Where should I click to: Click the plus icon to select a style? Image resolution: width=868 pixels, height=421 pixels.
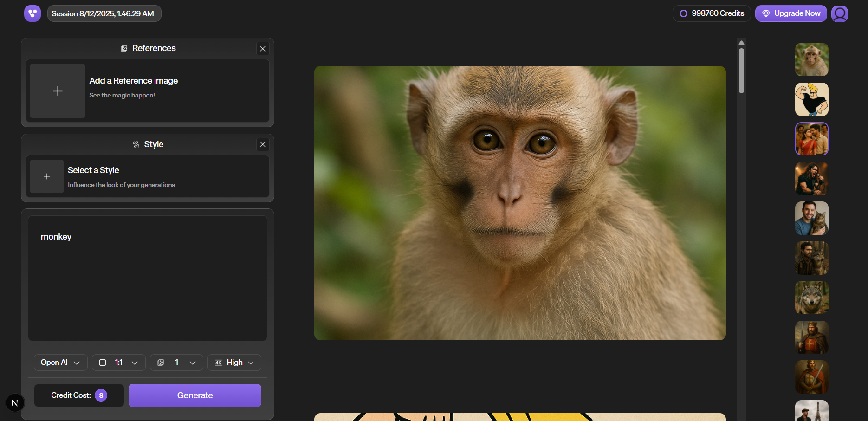pyautogui.click(x=47, y=176)
